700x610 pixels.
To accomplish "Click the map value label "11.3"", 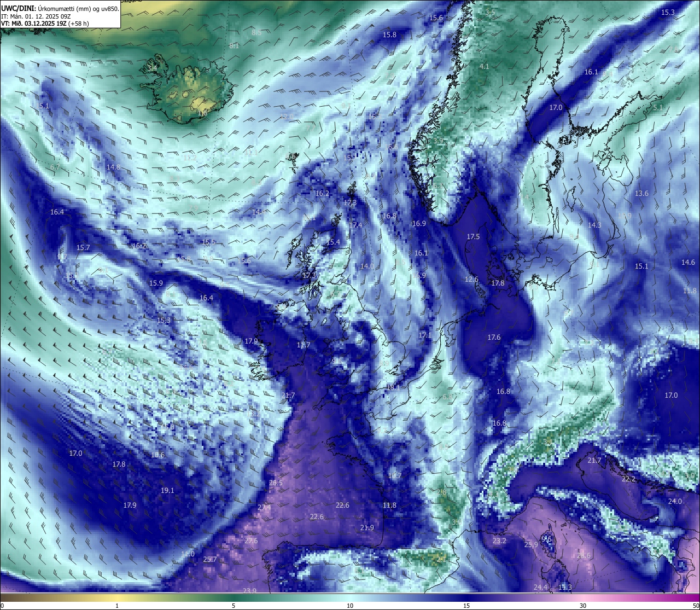I will pyautogui.click(x=565, y=587).
